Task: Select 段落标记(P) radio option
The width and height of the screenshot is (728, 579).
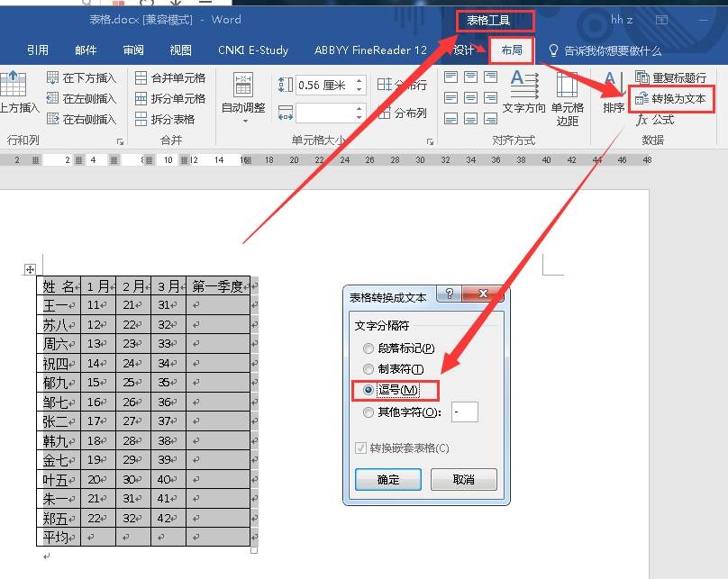Action: click(x=368, y=348)
